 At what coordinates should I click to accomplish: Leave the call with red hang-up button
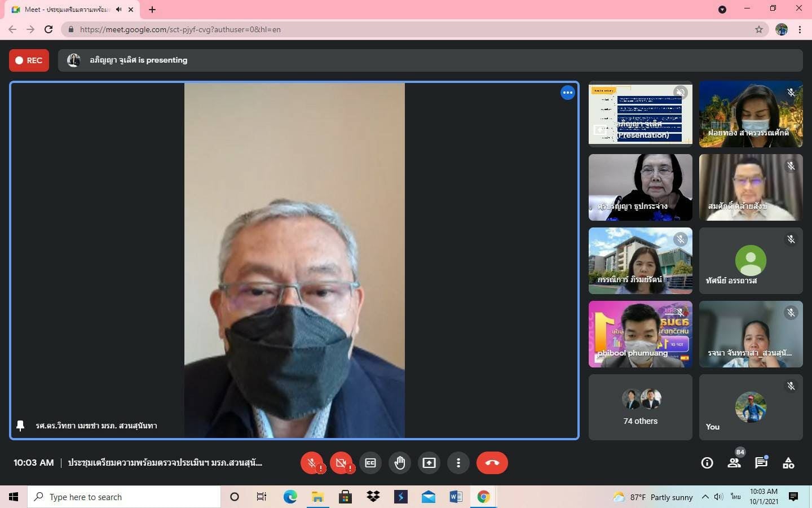pos(492,463)
